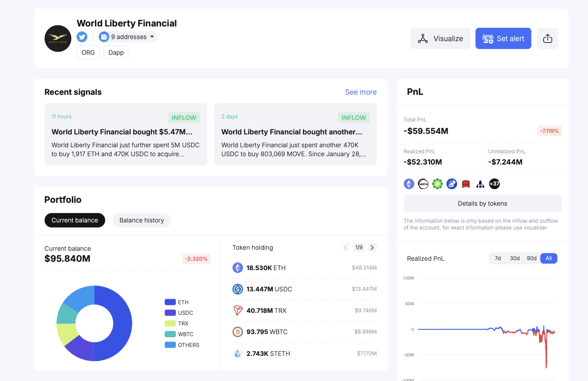Select the 90d Realized PnL range

[x=531, y=258]
